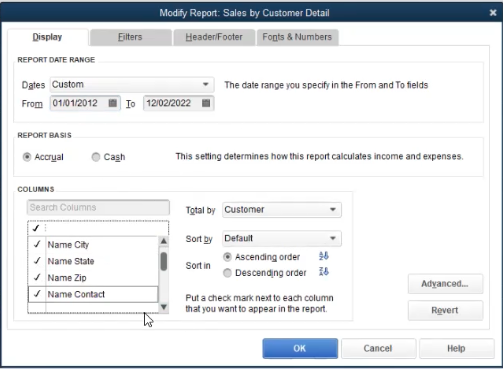Uncheck the Name City column
Viewport: 503px width, 369px height.
[x=37, y=244]
